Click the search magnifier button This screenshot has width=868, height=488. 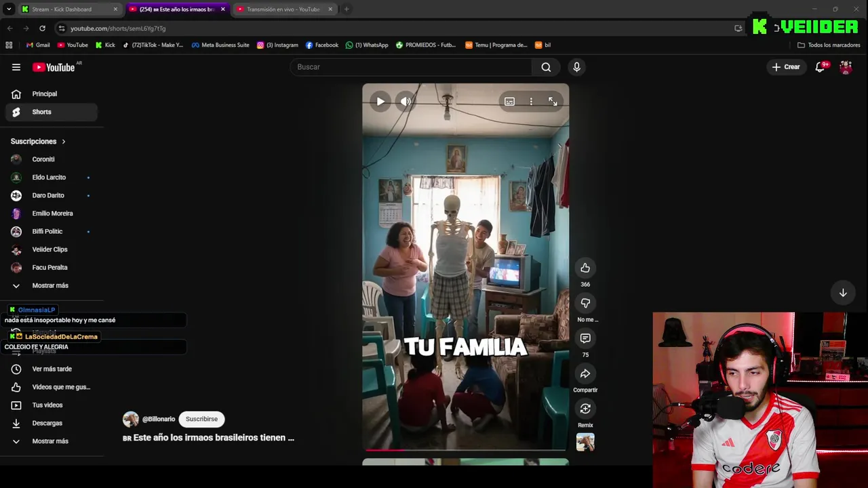[x=546, y=67]
